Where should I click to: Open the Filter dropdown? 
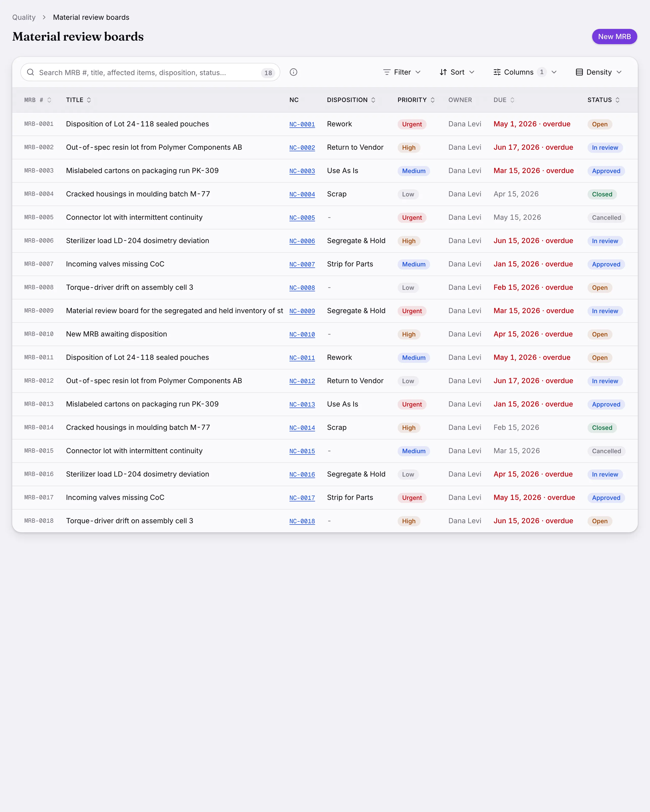pyautogui.click(x=402, y=72)
